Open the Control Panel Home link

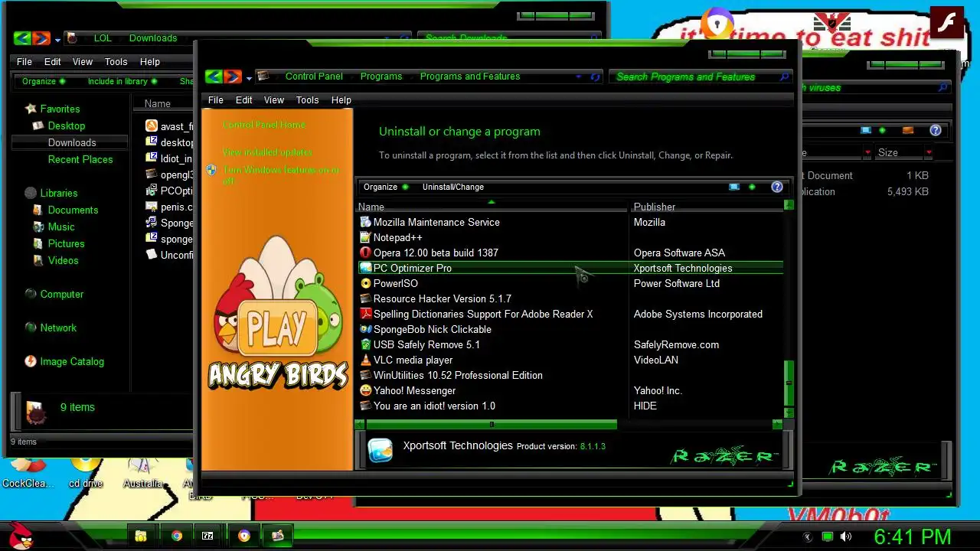[x=264, y=125]
